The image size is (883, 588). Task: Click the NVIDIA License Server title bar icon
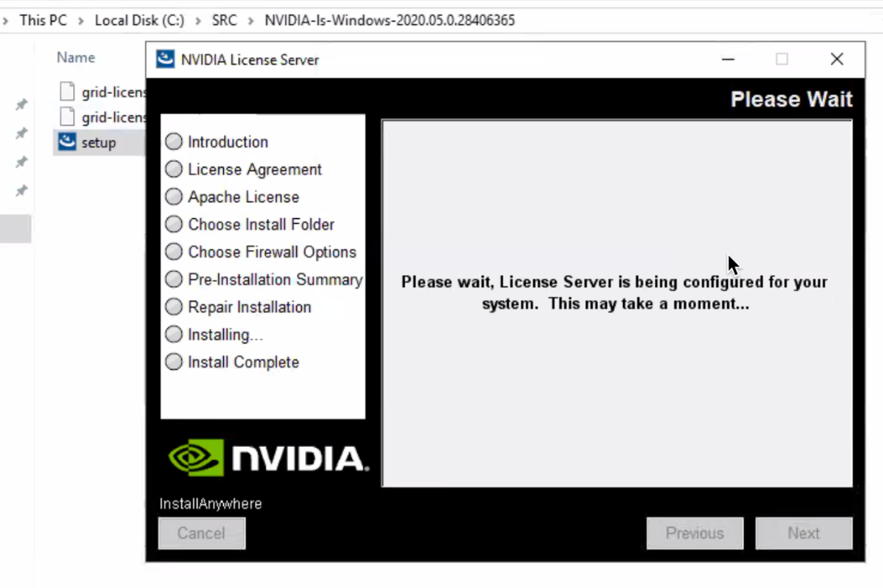click(165, 59)
